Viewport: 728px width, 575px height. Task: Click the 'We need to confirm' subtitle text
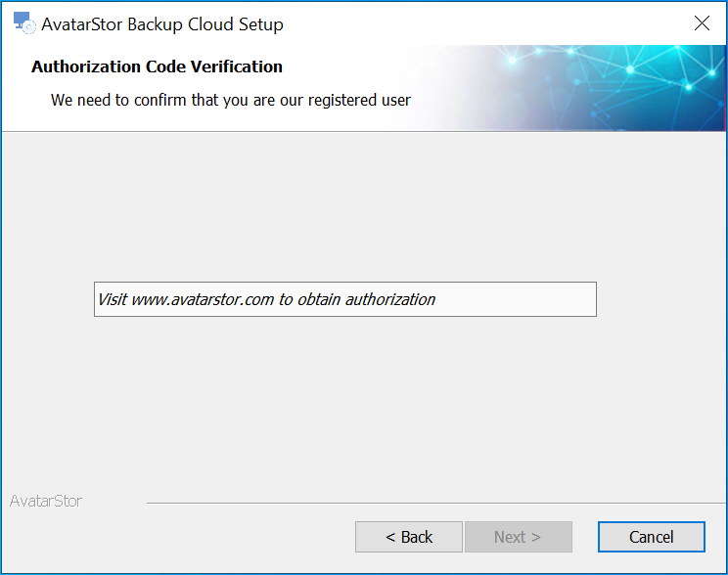231,101
